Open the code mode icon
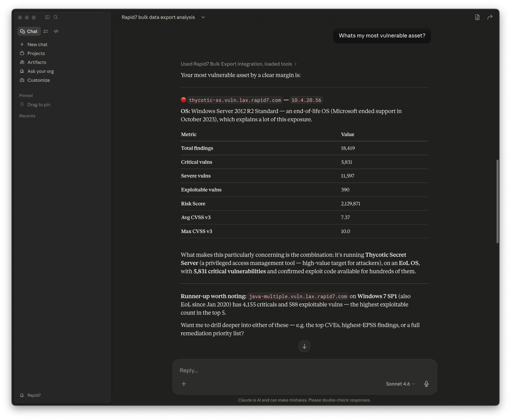This screenshot has width=511, height=420. pos(56,31)
